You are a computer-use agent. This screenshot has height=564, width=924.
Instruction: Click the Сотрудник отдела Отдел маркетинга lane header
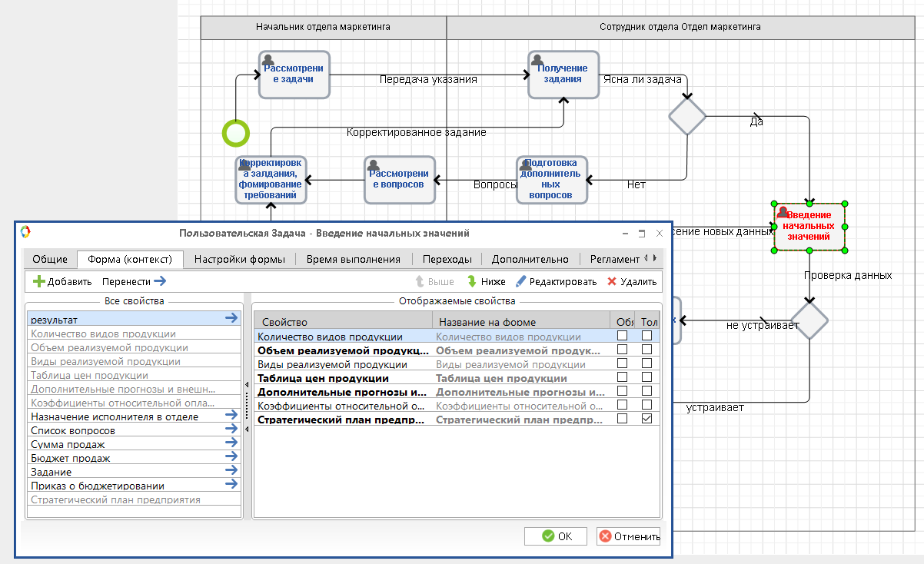(680, 27)
